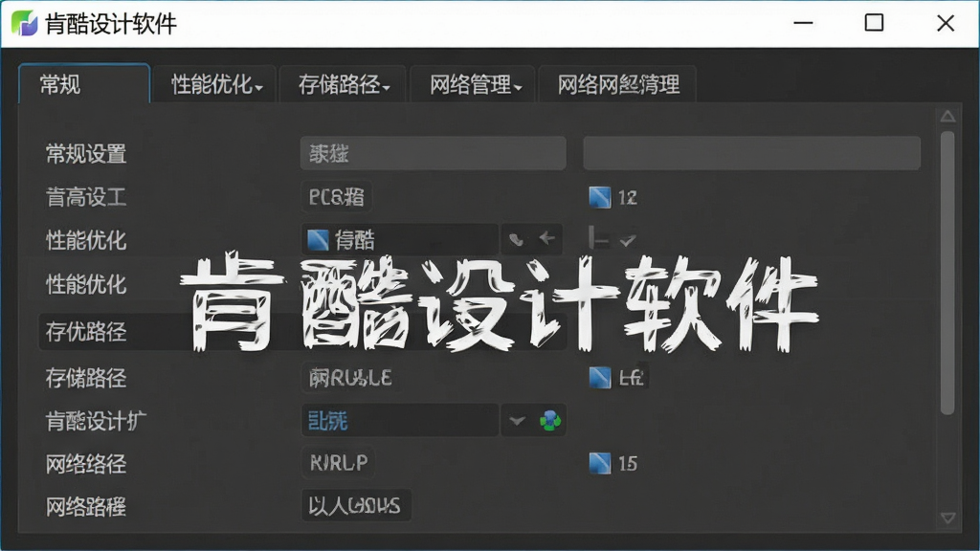
Task: Toggle the blue checkbox labeled 12
Action: coord(599,197)
